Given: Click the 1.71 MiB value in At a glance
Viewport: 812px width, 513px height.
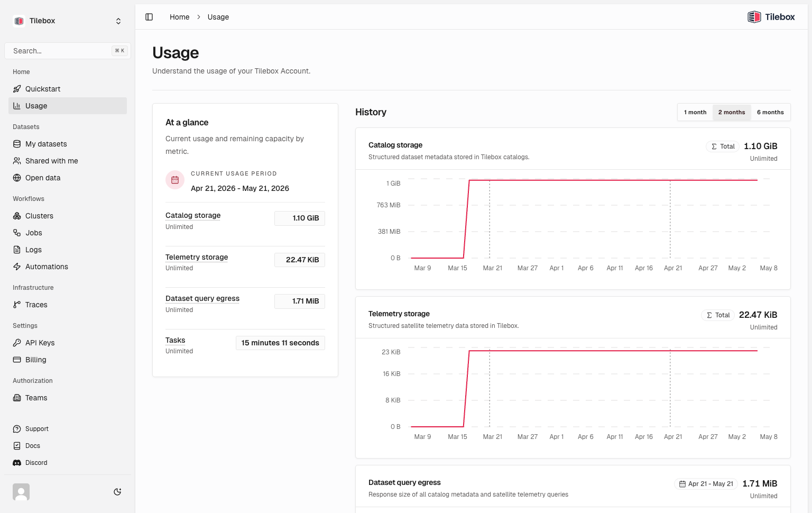Looking at the screenshot, I should coord(300,301).
